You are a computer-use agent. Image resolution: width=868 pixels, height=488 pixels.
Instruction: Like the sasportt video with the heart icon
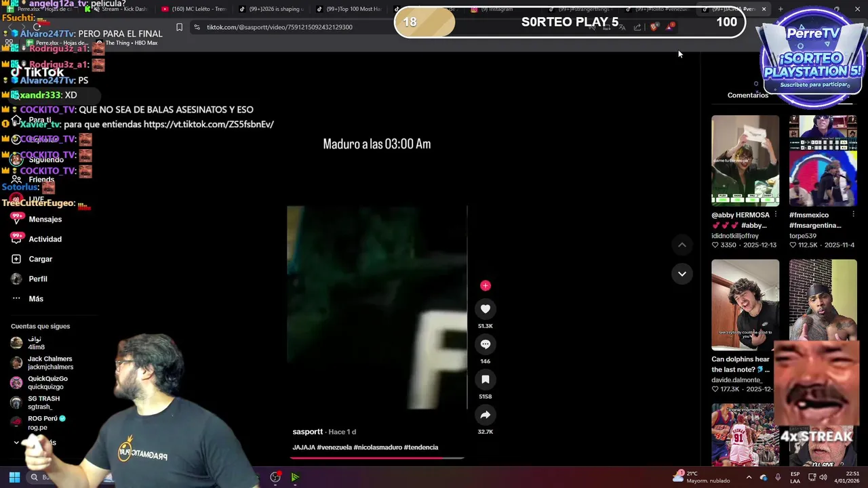485,309
